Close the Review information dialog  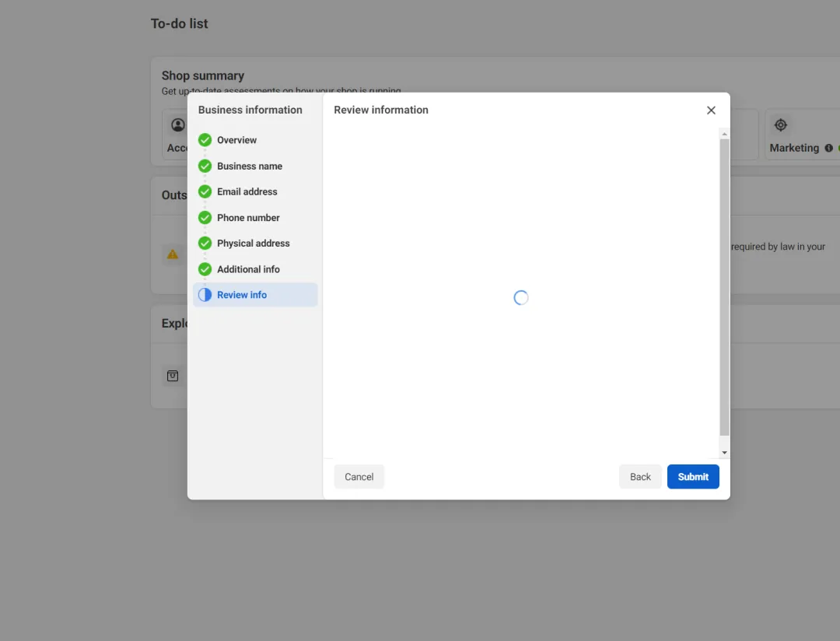(711, 110)
